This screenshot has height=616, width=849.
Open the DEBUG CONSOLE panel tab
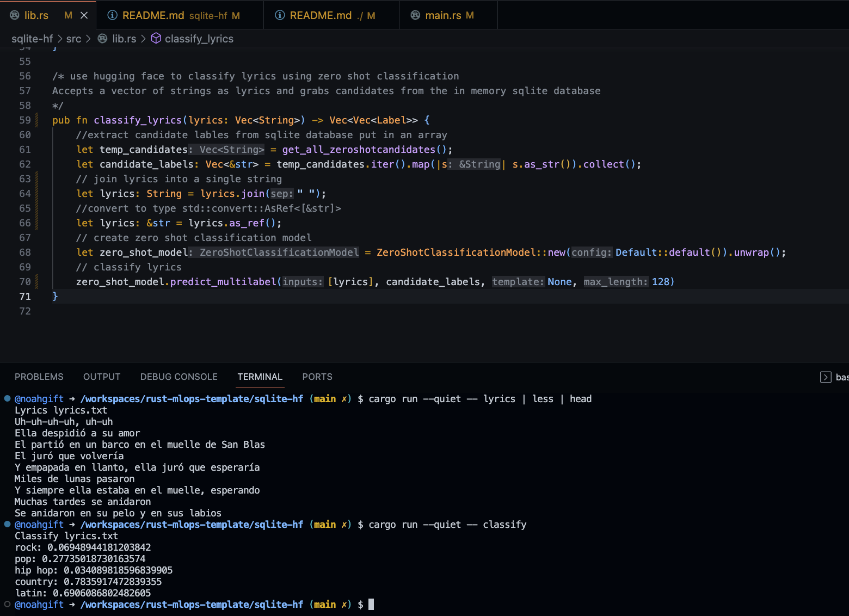pos(179,377)
